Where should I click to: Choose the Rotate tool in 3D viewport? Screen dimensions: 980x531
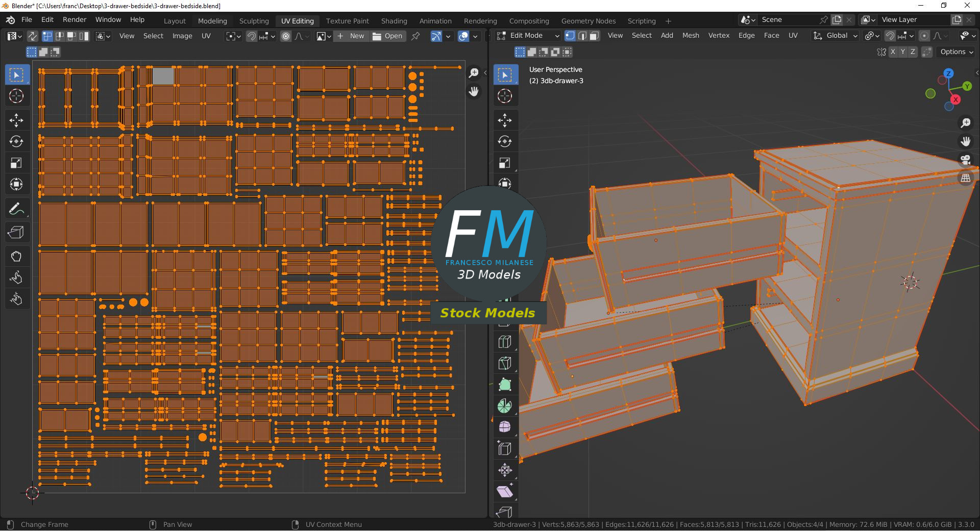pyautogui.click(x=504, y=141)
